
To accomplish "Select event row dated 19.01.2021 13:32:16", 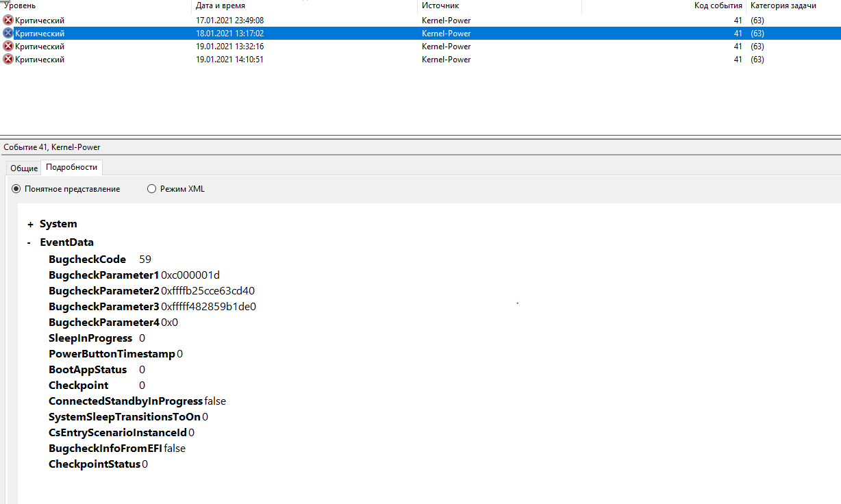I will pos(420,47).
